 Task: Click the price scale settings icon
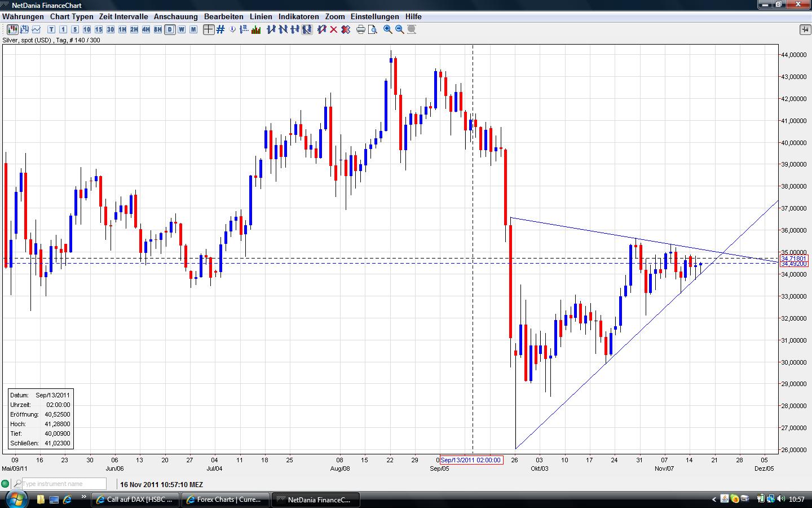coord(244,29)
